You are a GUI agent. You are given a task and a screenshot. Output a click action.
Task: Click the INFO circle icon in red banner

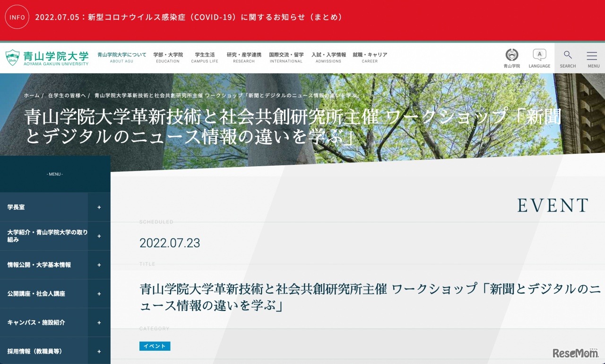17,17
